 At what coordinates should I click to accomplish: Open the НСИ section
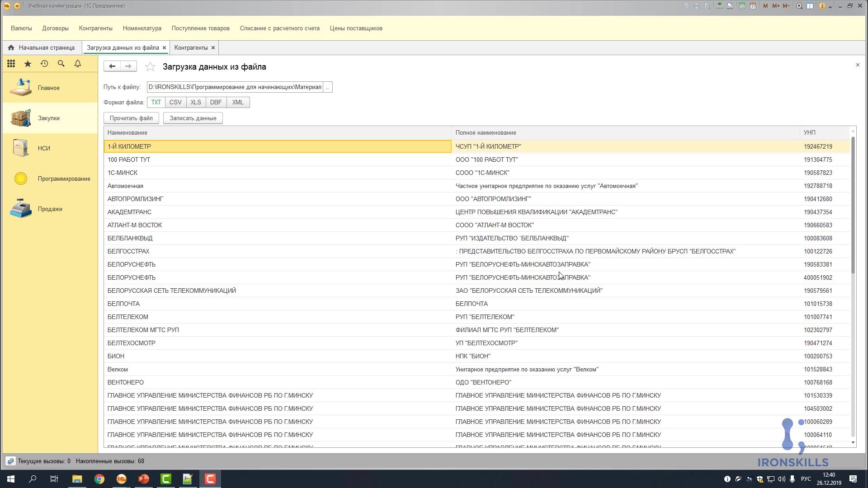click(x=50, y=148)
